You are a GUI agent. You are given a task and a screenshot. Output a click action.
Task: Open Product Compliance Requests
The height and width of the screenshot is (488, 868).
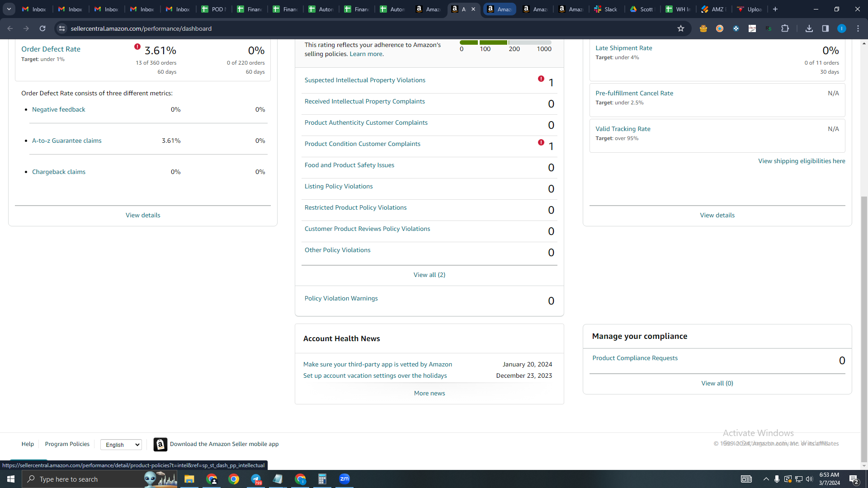point(635,358)
